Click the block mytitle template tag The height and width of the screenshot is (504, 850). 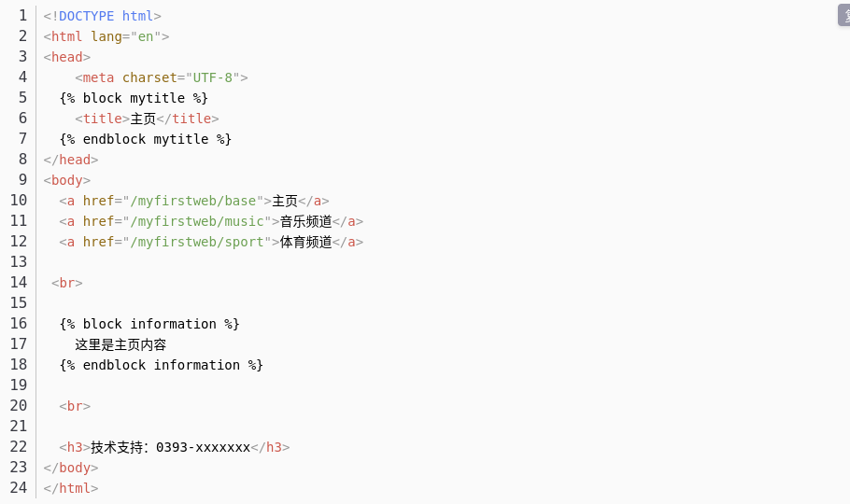pos(134,98)
